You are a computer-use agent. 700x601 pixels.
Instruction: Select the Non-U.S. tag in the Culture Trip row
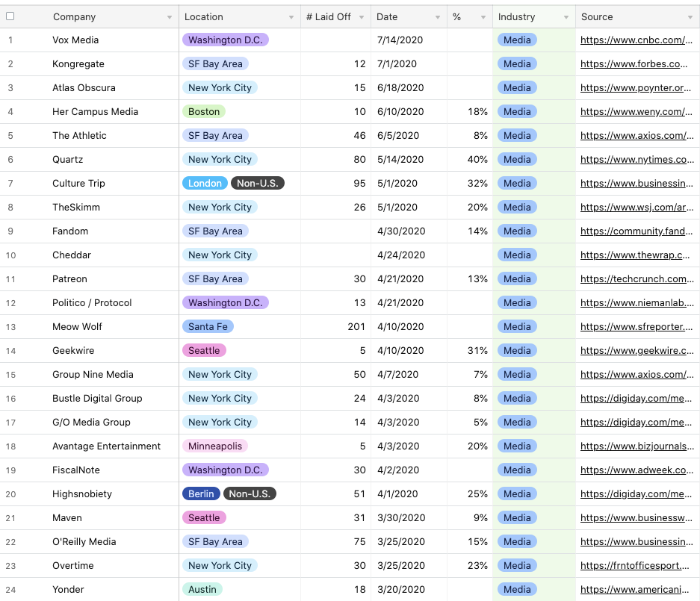point(258,184)
